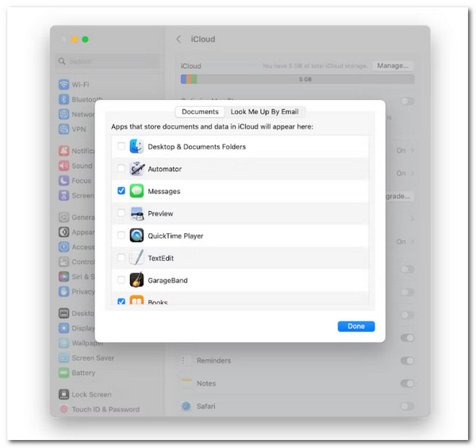This screenshot has height=448, width=476.
Task: Open Battery settings in the sidebar
Action: pos(77,373)
